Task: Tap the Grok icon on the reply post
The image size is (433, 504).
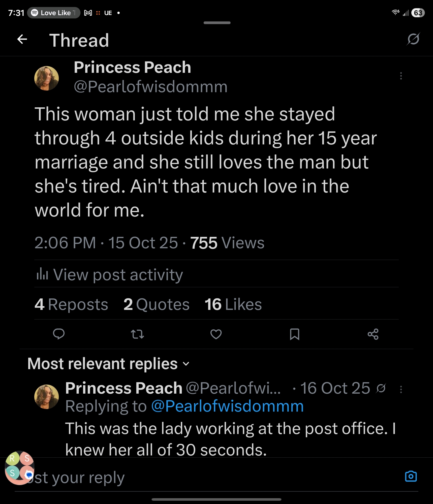Action: 381,388
